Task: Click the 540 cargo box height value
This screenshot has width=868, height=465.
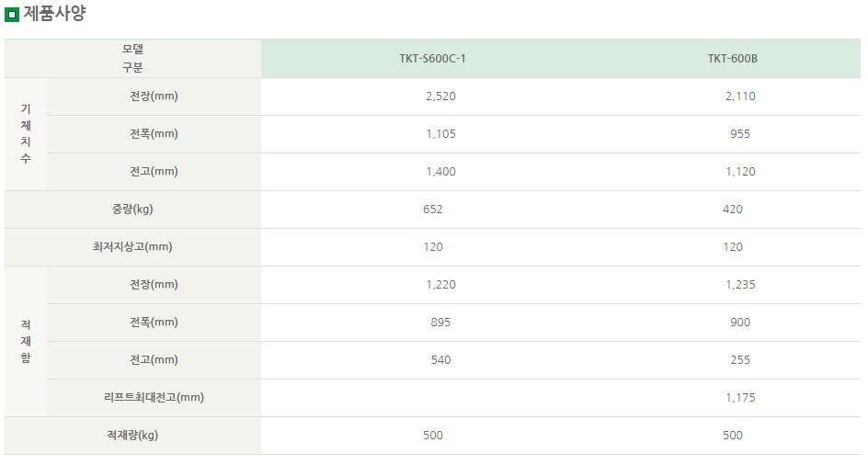Action: click(x=440, y=360)
